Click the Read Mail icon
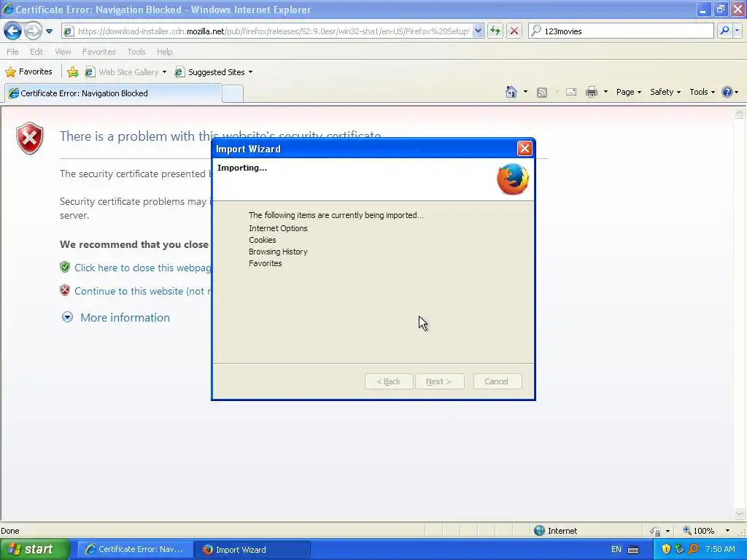This screenshot has height=560, width=747. [x=570, y=92]
